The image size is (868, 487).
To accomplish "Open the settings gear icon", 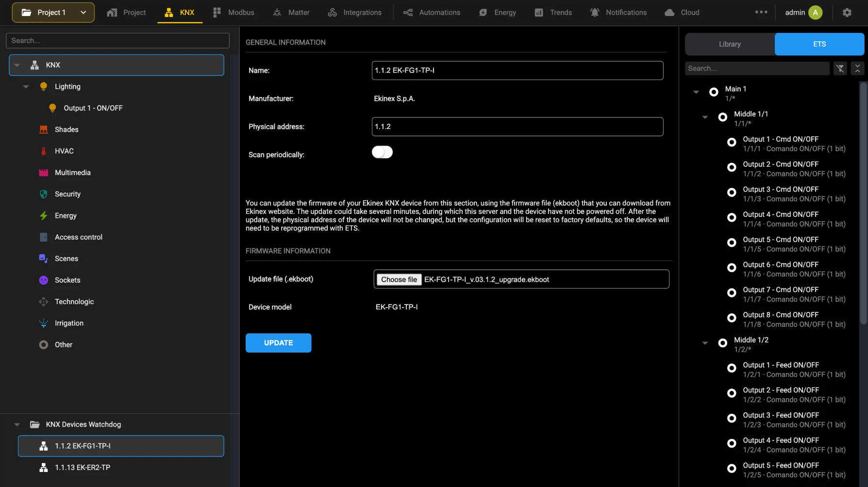I will (x=847, y=13).
